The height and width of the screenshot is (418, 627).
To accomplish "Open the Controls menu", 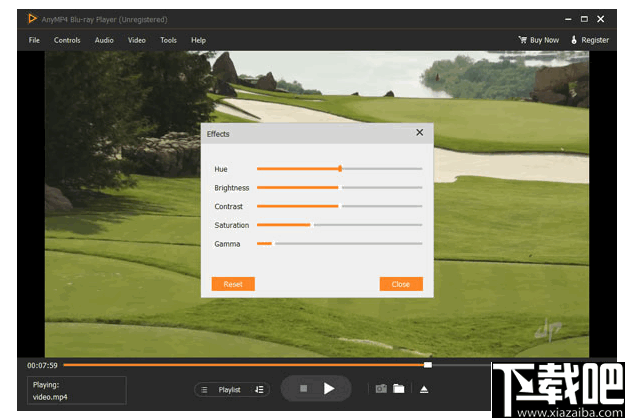I will (x=67, y=40).
